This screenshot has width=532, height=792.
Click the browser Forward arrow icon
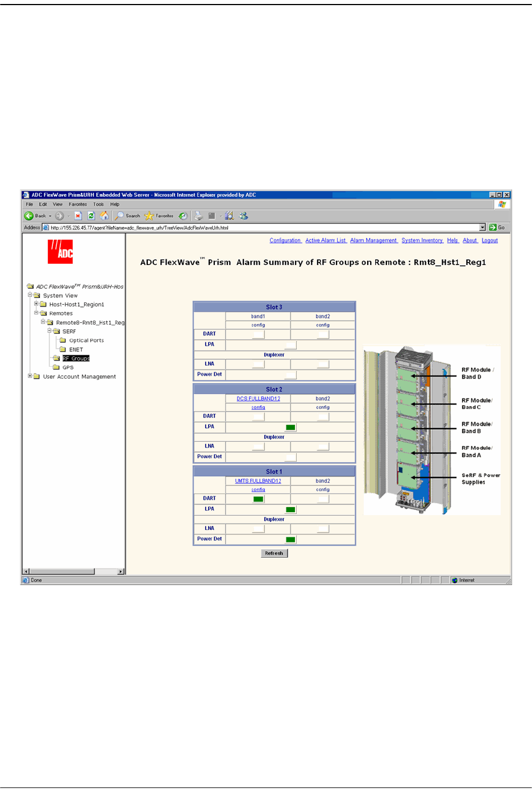tap(59, 216)
